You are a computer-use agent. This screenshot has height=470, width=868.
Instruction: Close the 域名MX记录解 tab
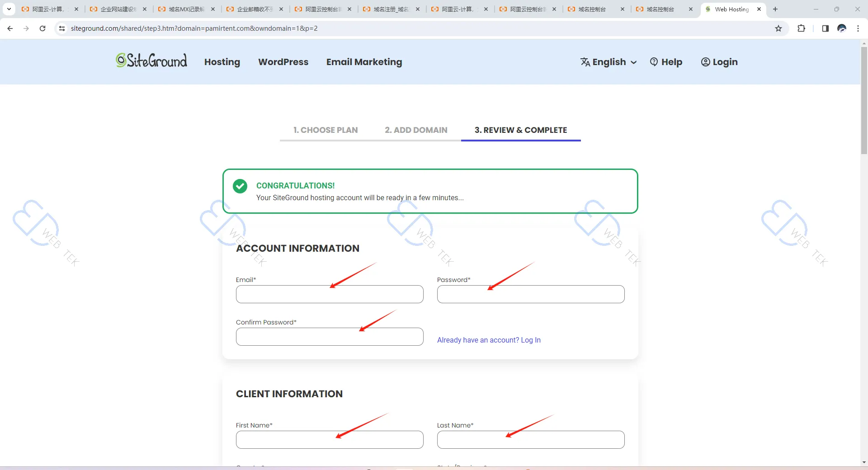(x=213, y=9)
